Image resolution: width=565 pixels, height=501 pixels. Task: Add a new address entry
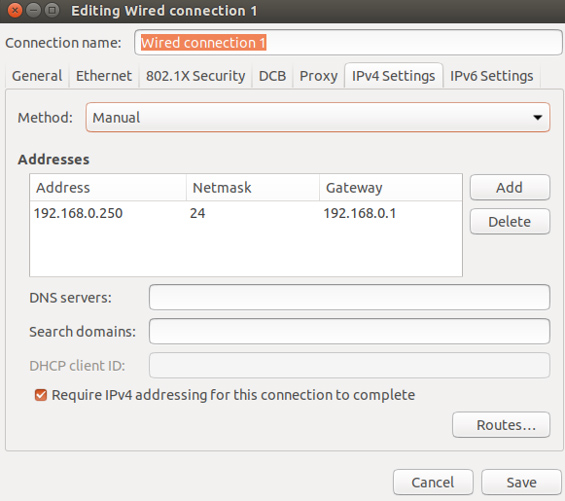click(510, 187)
